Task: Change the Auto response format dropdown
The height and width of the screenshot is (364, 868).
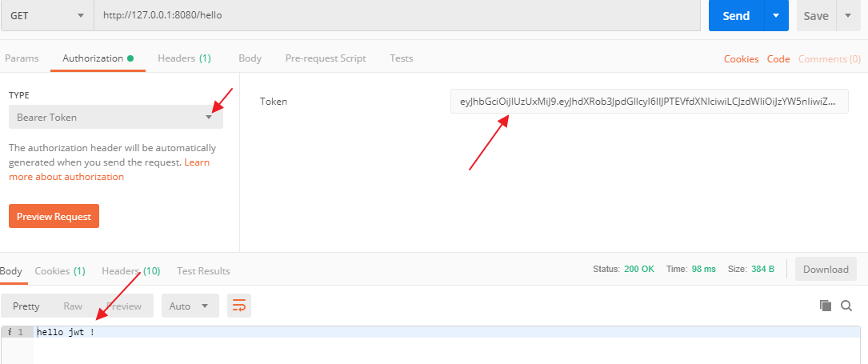Action: tap(190, 306)
